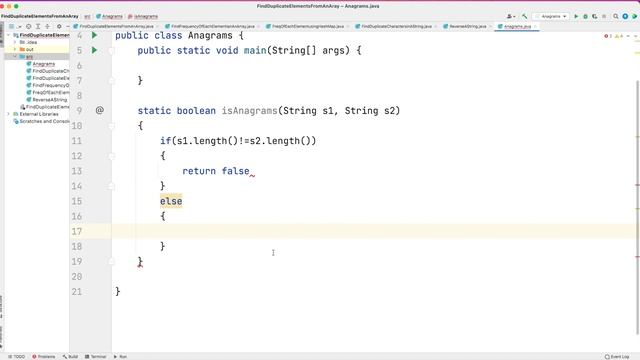Open ReverseAString class in project tree
This screenshot has height=360, width=640.
pyautogui.click(x=49, y=100)
